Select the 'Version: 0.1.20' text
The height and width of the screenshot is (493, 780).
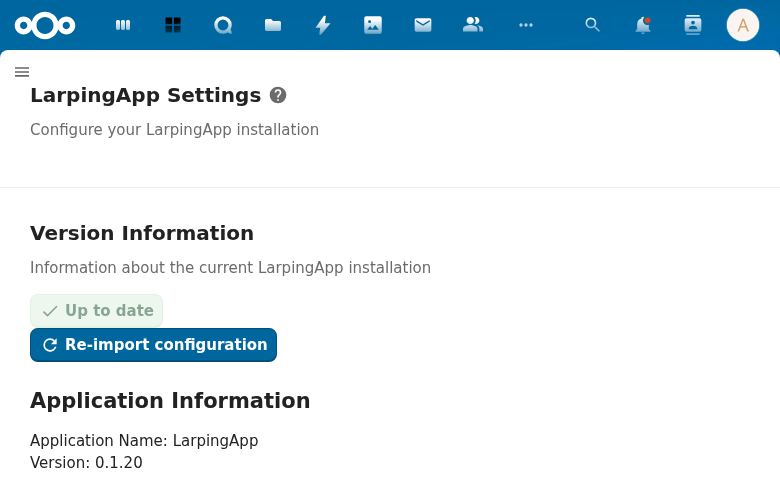coord(86,463)
